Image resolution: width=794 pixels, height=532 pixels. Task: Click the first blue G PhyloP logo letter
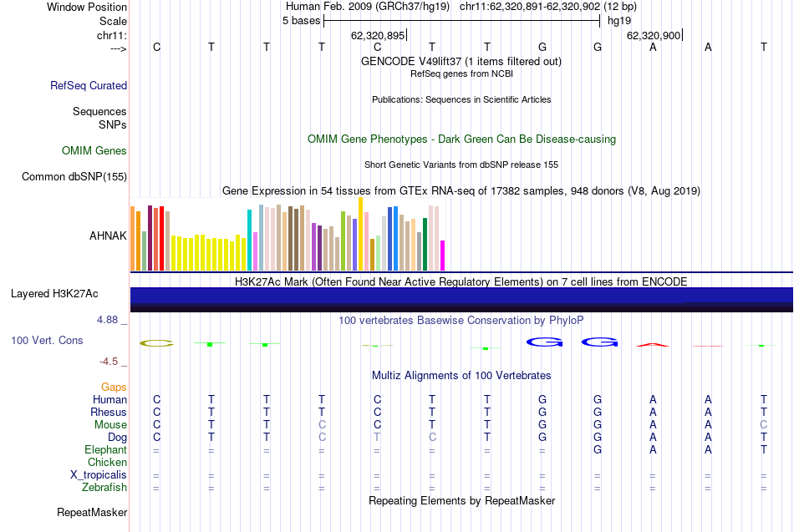click(544, 342)
